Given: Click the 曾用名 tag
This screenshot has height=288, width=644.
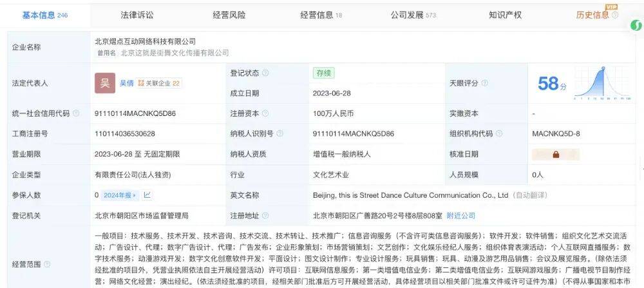Looking at the screenshot, I should [107, 53].
